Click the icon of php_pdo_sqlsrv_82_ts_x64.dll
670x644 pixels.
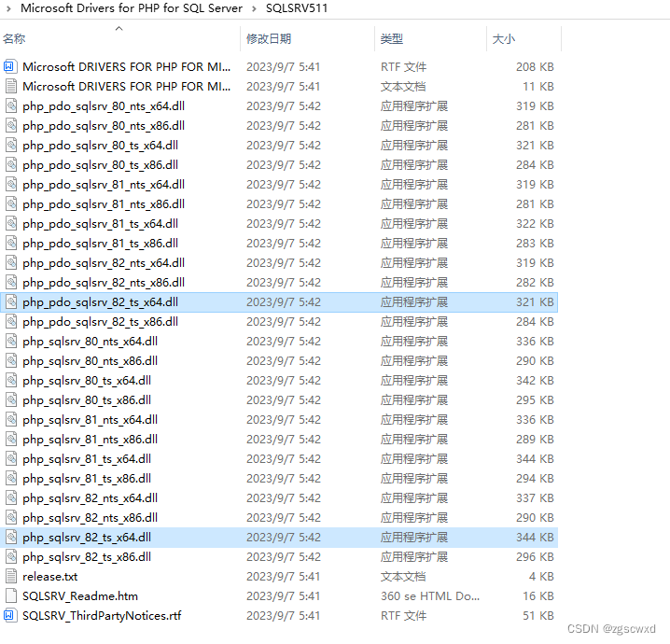(11, 302)
